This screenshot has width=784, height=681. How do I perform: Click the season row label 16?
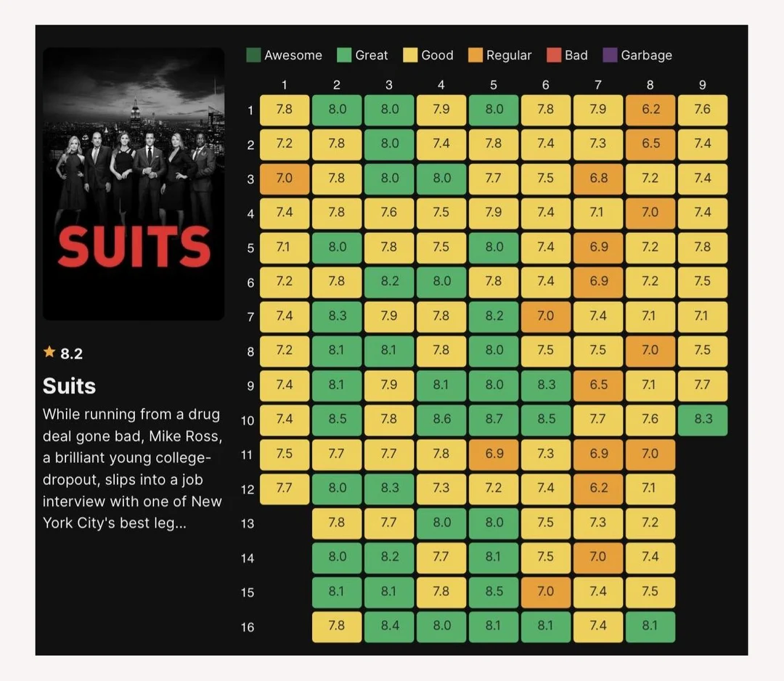pyautogui.click(x=248, y=626)
